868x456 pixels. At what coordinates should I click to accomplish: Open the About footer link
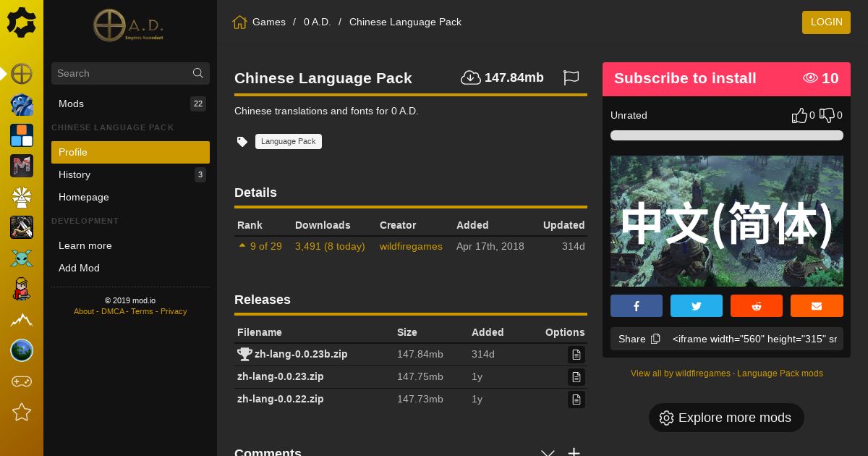tap(84, 311)
